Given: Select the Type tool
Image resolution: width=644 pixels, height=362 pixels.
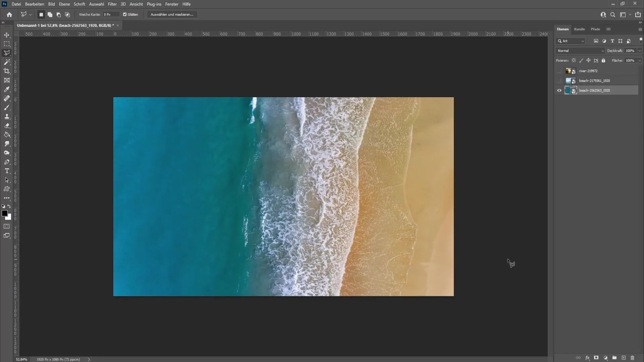Looking at the screenshot, I should 7,171.
